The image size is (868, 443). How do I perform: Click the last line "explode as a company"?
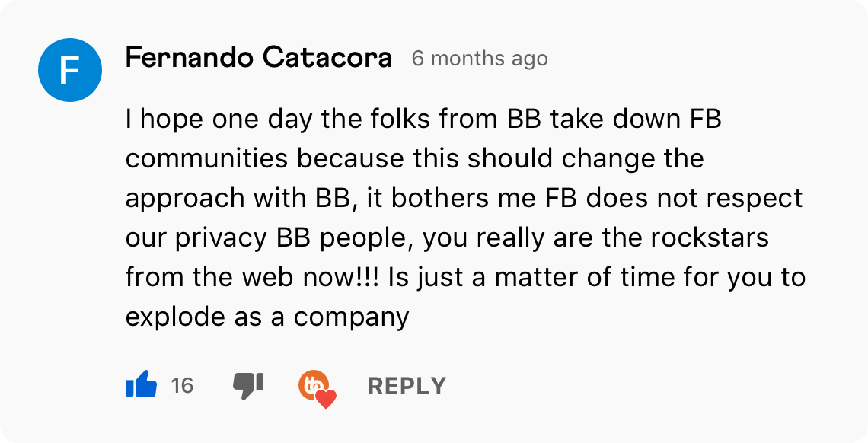click(x=267, y=317)
